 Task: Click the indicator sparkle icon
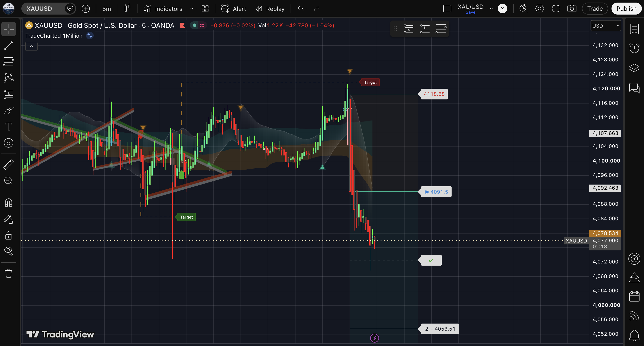[90, 36]
